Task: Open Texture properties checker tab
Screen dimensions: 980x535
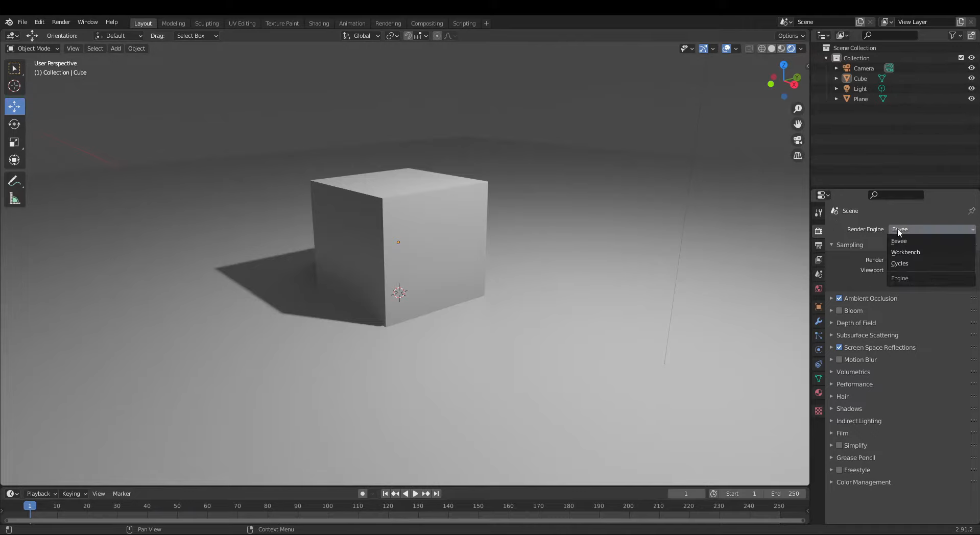Action: pyautogui.click(x=819, y=411)
